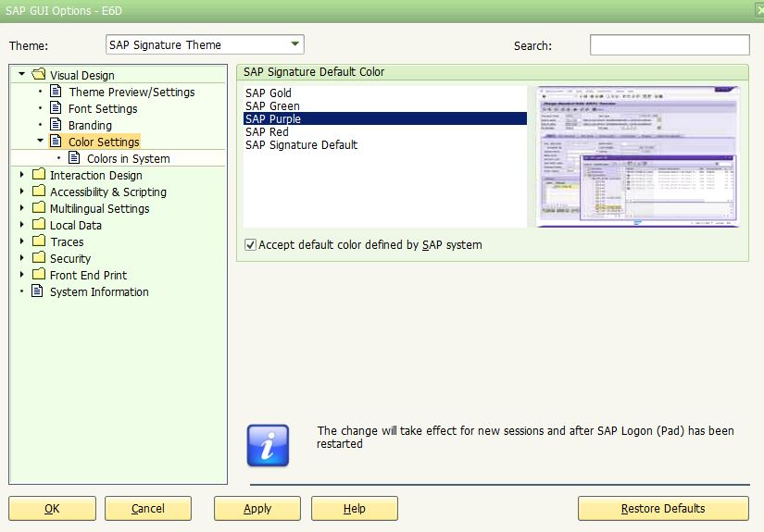Apply the current settings
Screen dimensions: 764x532
(x=257, y=509)
